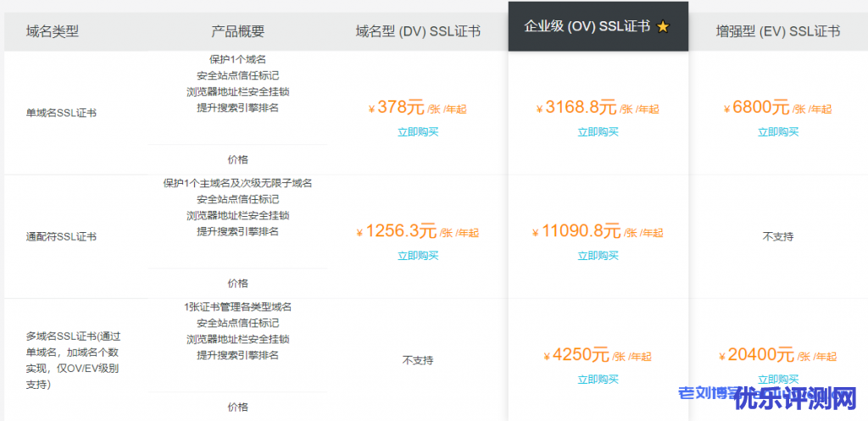Viewport: 868px width, 421px height.
Task: Click the 优乐评测网 watermark
Action: [x=796, y=397]
